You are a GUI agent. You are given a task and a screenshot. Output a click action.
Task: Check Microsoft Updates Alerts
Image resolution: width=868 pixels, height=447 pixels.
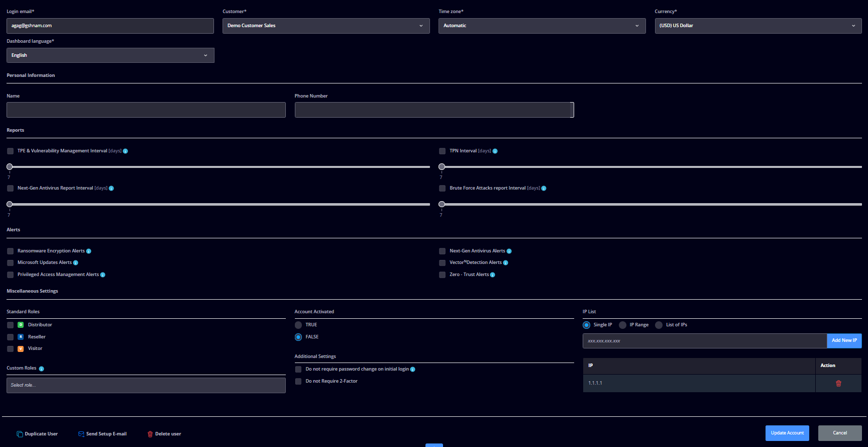pyautogui.click(x=10, y=262)
